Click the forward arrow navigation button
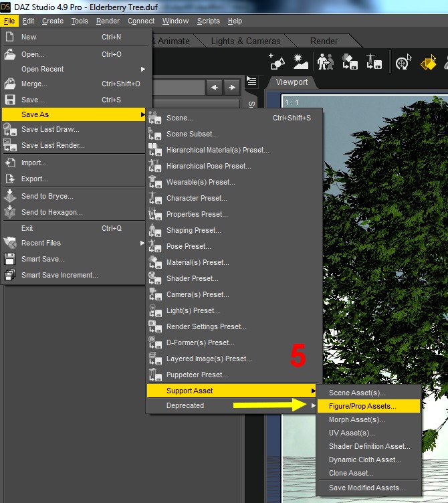The width and height of the screenshot is (448, 503). click(x=232, y=87)
